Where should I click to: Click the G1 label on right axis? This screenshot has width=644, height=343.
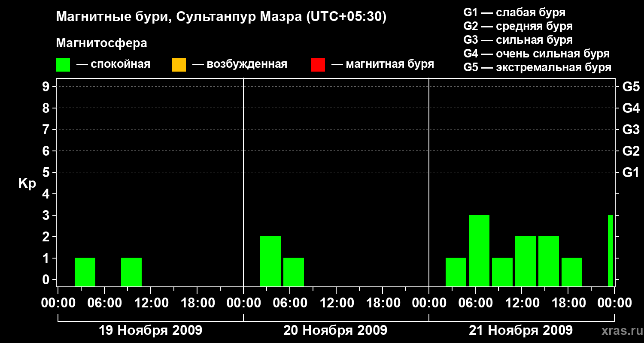pyautogui.click(x=631, y=172)
